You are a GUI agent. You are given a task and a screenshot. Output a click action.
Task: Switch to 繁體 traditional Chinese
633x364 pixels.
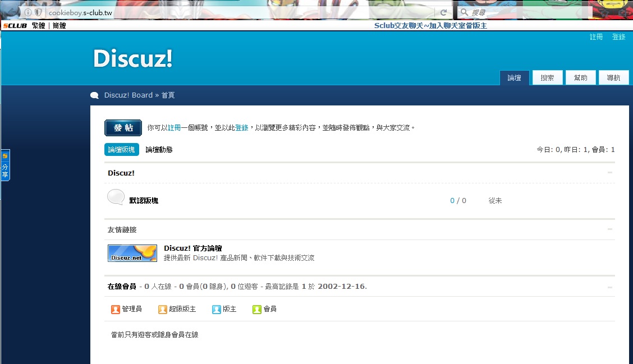[38, 26]
